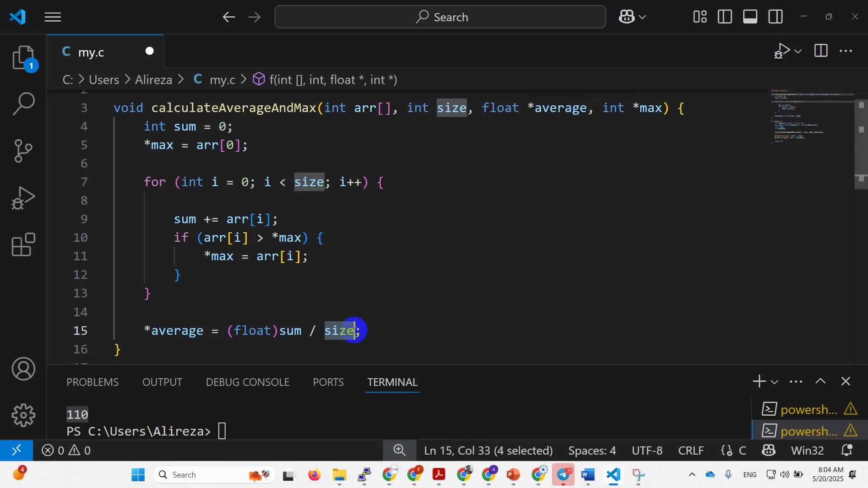
Task: Open new terminal launch profile dropdown
Action: coord(774,382)
